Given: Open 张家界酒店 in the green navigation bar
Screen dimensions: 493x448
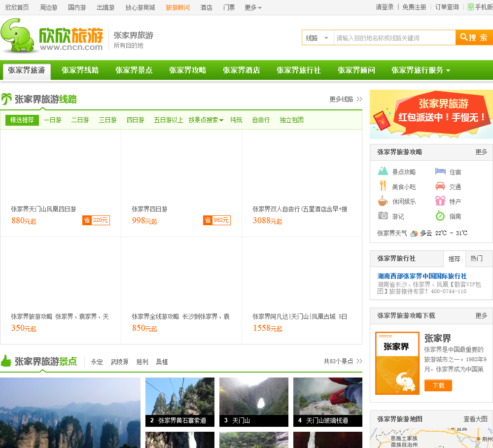Looking at the screenshot, I should (x=242, y=70).
